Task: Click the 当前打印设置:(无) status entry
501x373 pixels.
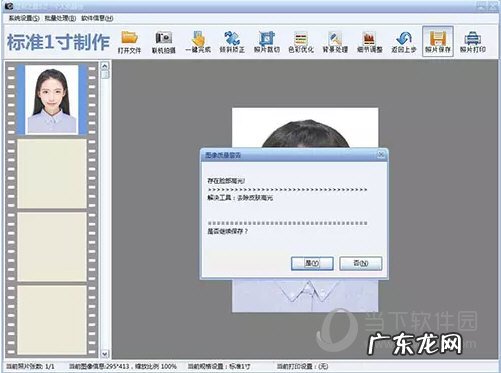Action: pos(302,366)
